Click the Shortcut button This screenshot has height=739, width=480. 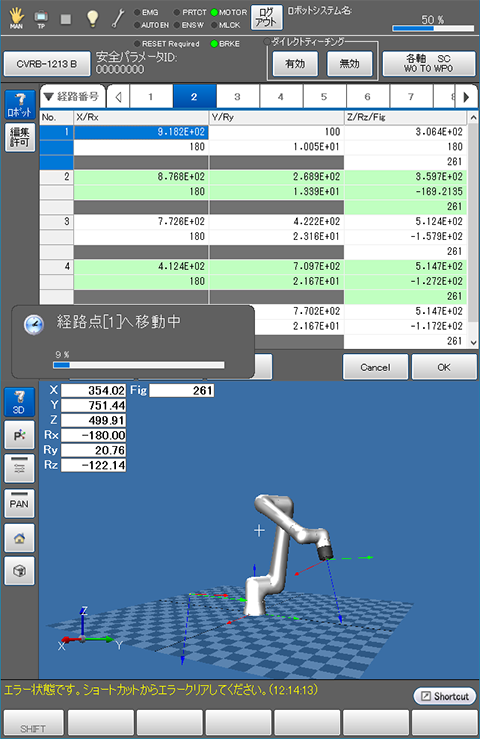click(445, 696)
